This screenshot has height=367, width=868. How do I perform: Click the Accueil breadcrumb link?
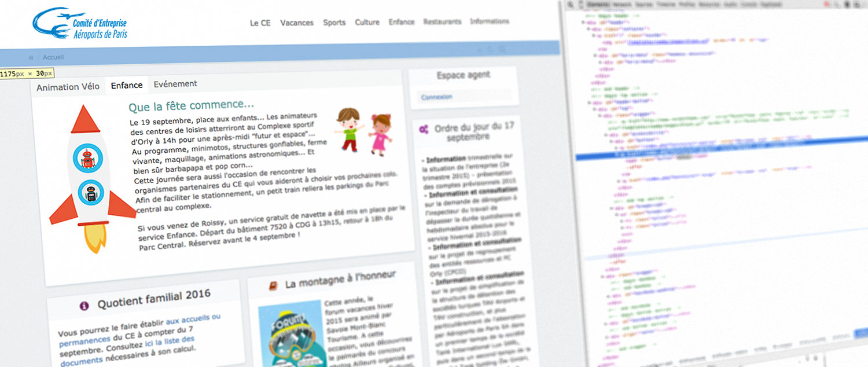[53, 57]
